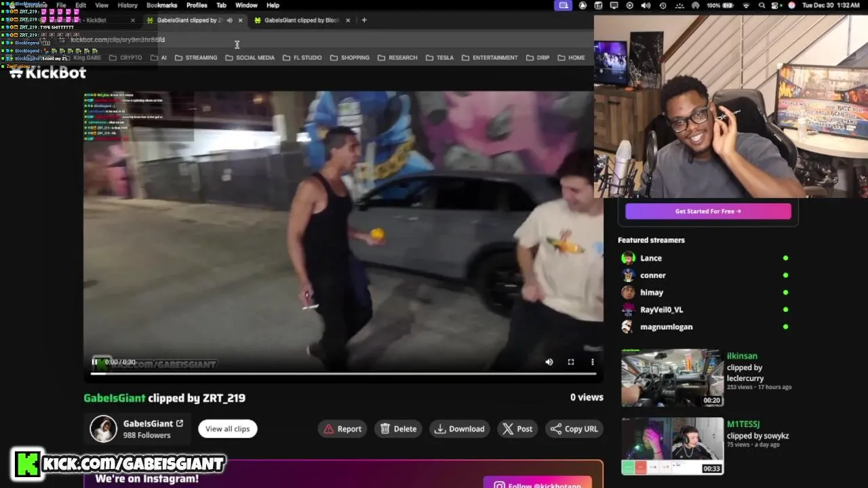Open featured streamer RayVeil0_VL
868x488 pixels.
(662, 309)
